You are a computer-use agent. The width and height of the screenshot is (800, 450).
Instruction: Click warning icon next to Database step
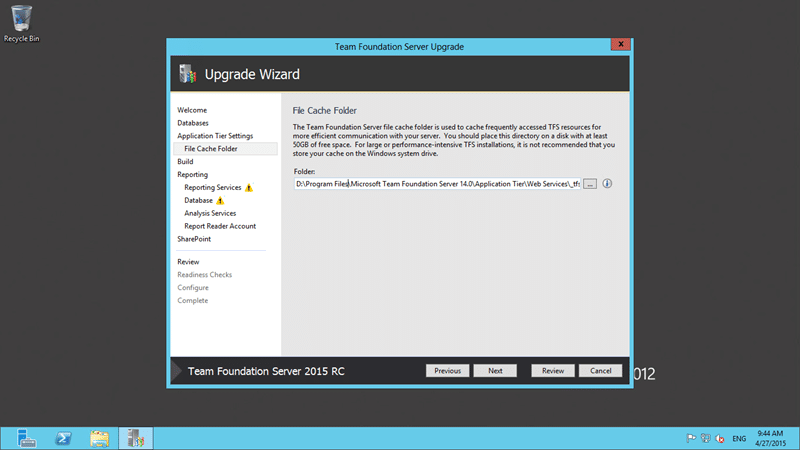(220, 201)
